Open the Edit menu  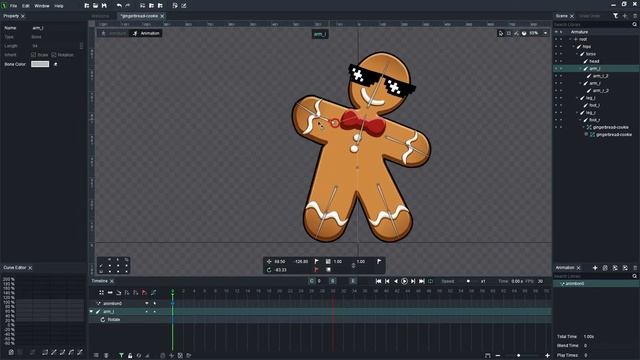[x=26, y=6]
